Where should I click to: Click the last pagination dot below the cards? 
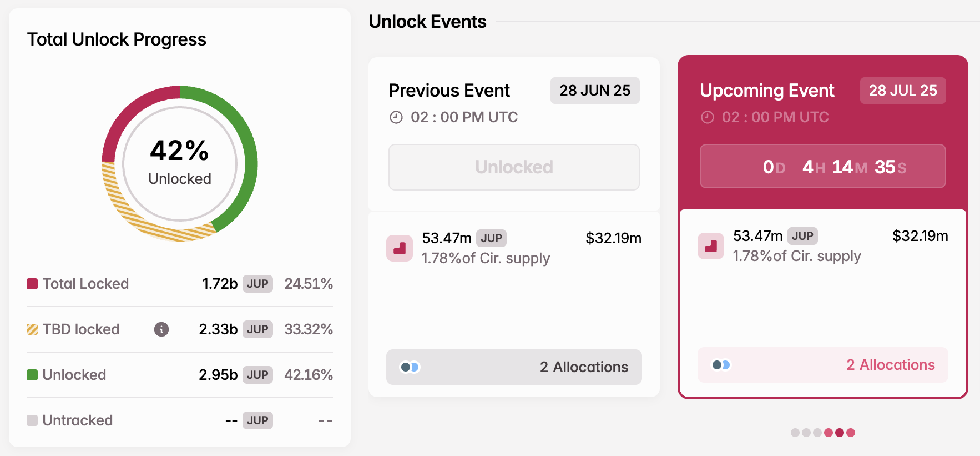(x=851, y=433)
